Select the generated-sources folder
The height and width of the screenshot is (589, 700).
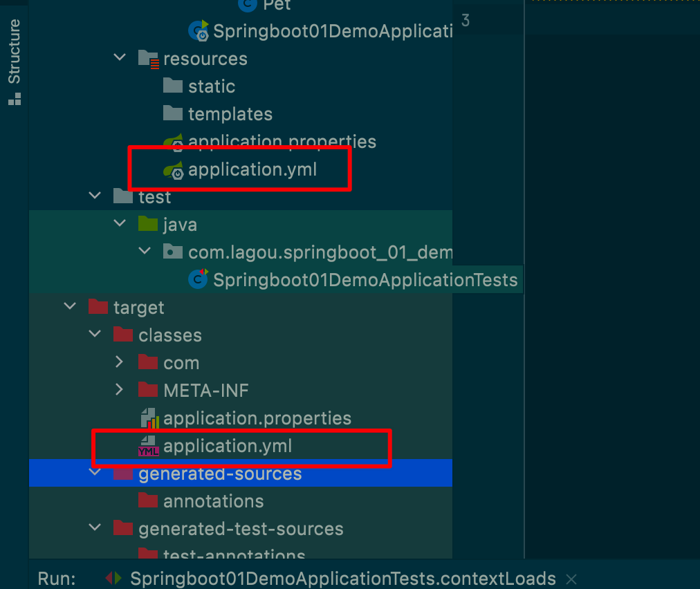(220, 474)
